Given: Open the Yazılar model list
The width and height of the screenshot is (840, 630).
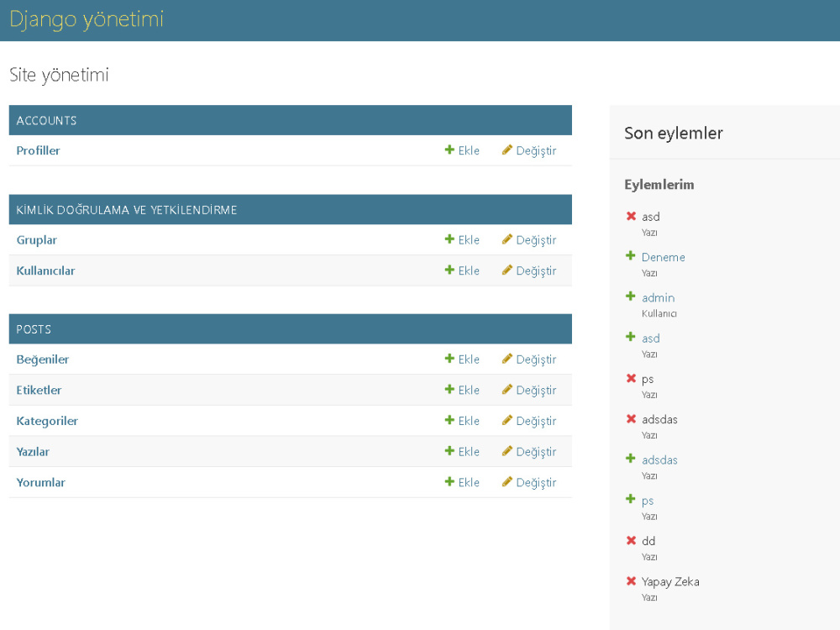Looking at the screenshot, I should 33,452.
